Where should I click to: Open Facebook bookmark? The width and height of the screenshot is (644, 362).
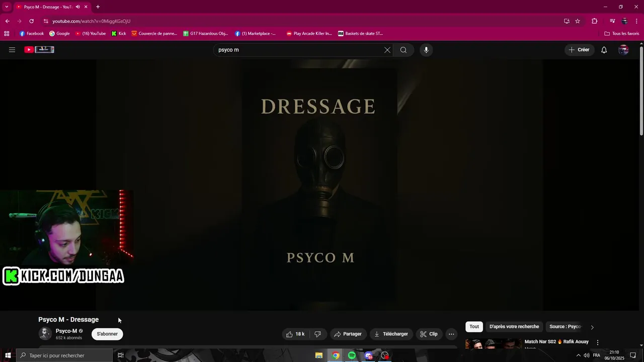tap(32, 34)
